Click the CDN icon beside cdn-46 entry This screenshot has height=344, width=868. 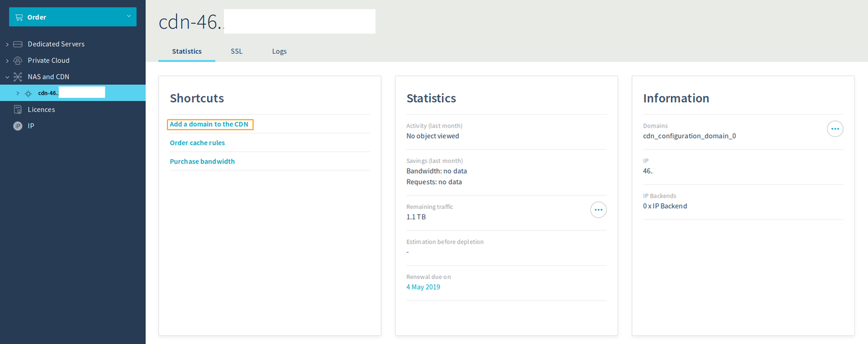[x=28, y=94]
